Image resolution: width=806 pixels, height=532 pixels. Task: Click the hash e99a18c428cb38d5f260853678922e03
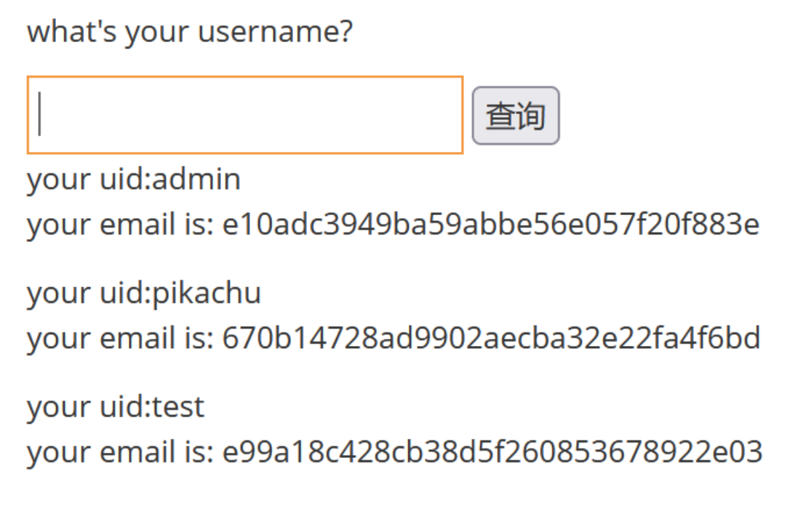492,451
